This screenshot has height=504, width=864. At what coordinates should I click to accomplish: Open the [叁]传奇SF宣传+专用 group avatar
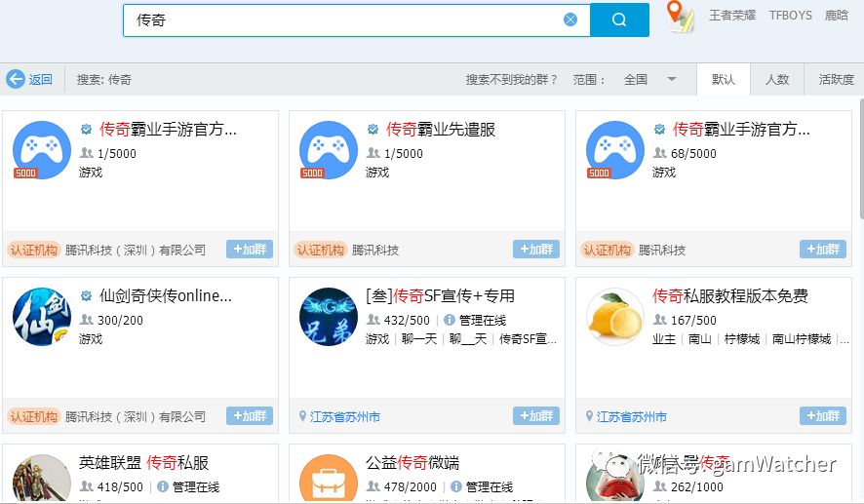coord(329,317)
